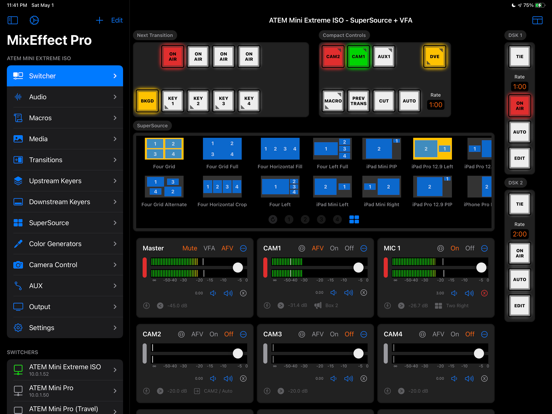Turn MIC 1 audio Off
The width and height of the screenshot is (552, 414).
click(470, 248)
